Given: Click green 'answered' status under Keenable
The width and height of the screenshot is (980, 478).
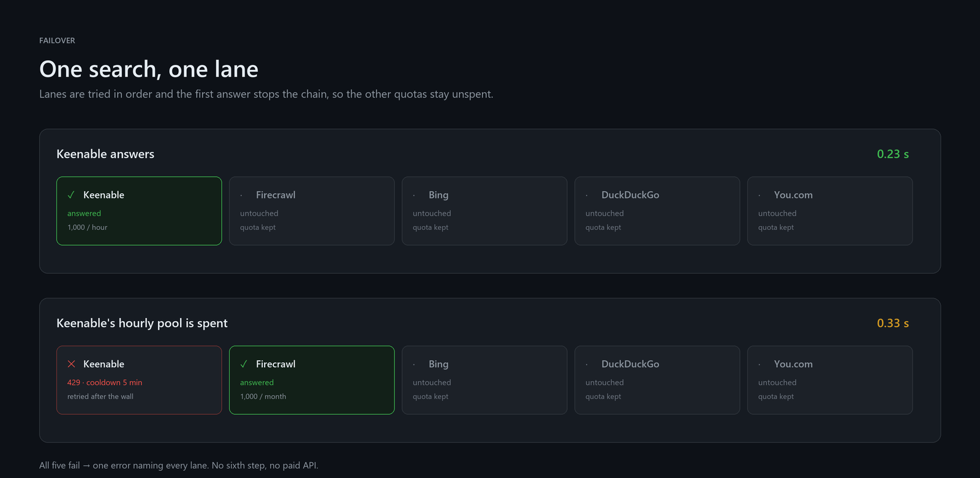Looking at the screenshot, I should click(x=85, y=213).
